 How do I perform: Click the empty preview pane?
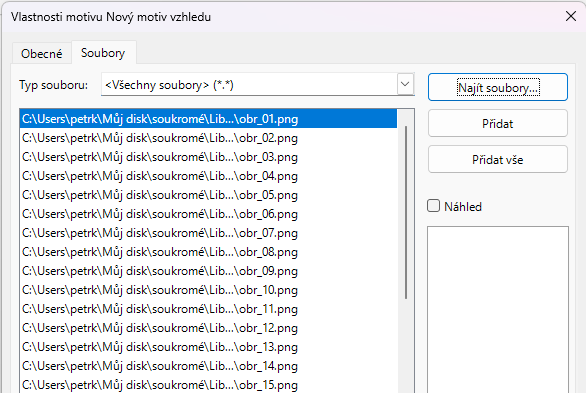pyautogui.click(x=498, y=310)
